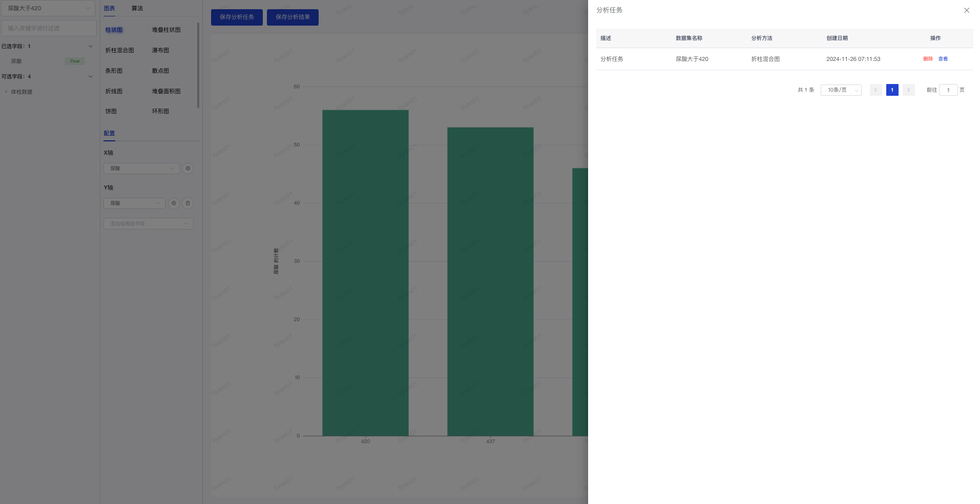Image resolution: width=980 pixels, height=504 pixels.
Task: Collapse the 已选字段 section
Action: [x=91, y=47]
